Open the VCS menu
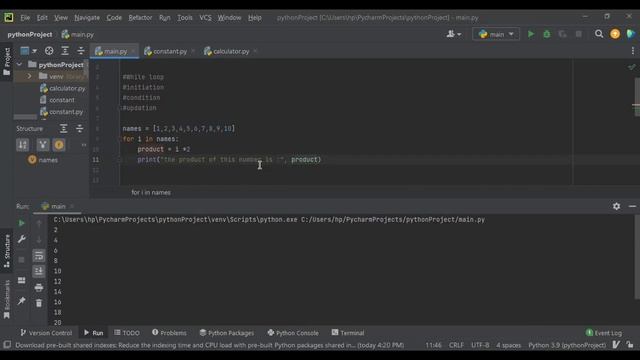The image size is (640, 360). [x=205, y=18]
